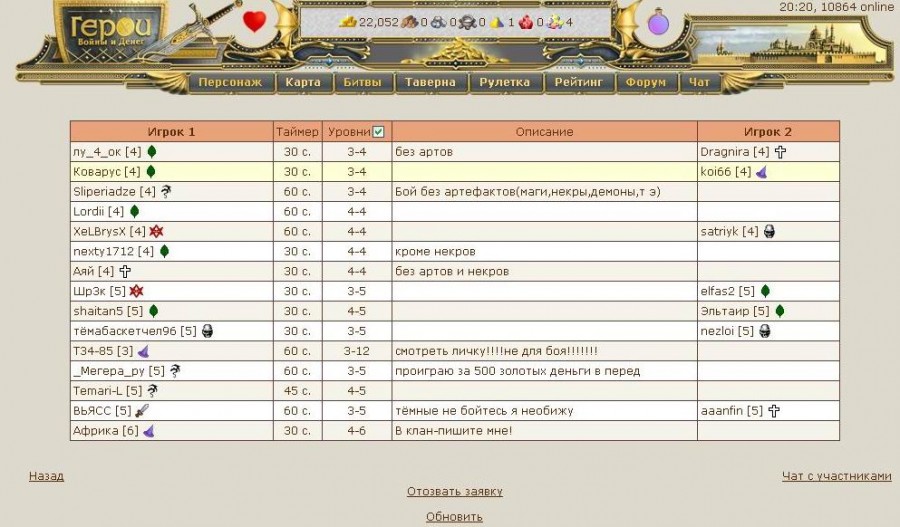Screen dimensions: 900x527
Task: Click the demon pentagram icon beside XeLBrysX
Action: 156,232
